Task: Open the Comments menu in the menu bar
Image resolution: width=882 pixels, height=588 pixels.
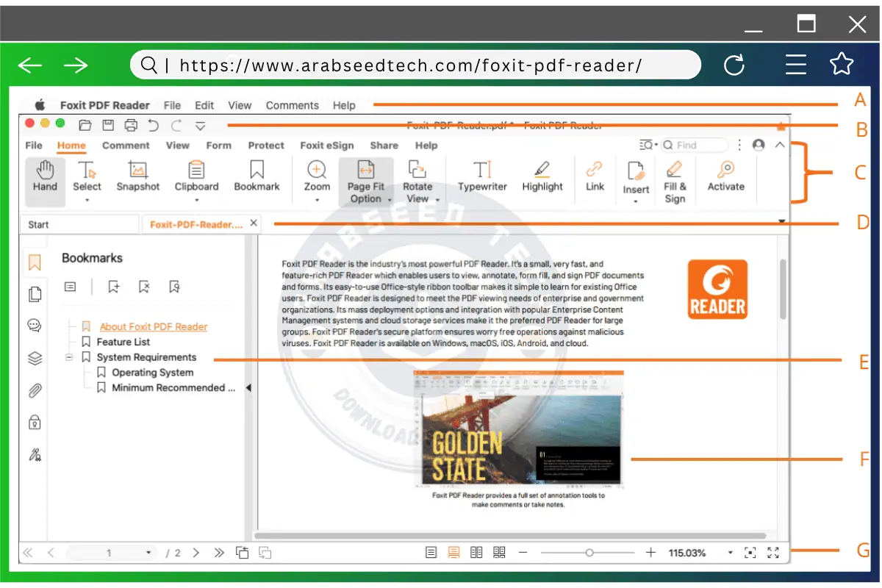Action: tap(292, 105)
